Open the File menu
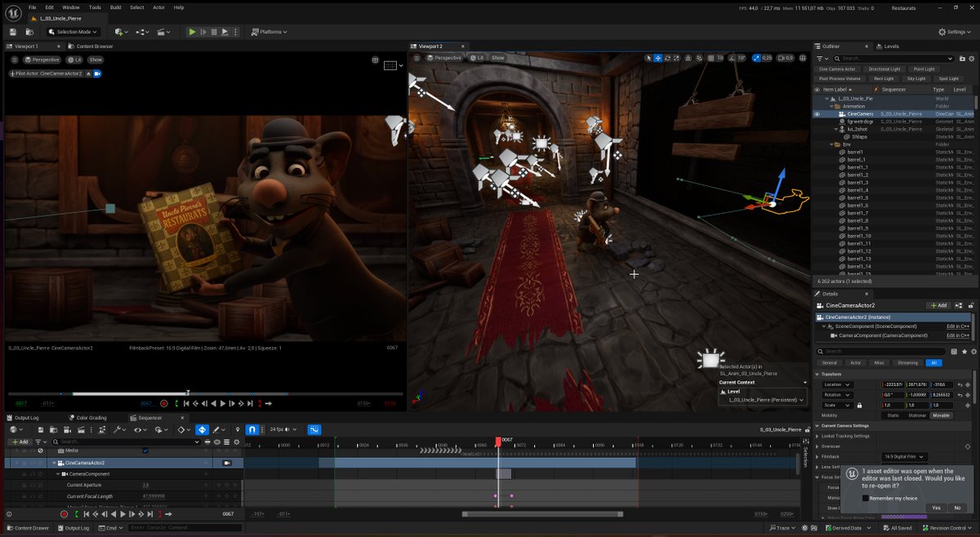 click(33, 7)
